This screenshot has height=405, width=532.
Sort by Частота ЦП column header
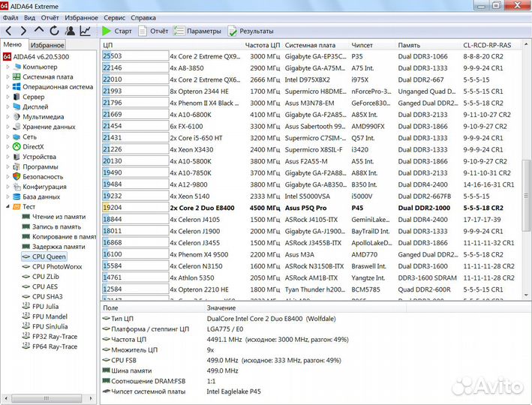[x=262, y=45]
